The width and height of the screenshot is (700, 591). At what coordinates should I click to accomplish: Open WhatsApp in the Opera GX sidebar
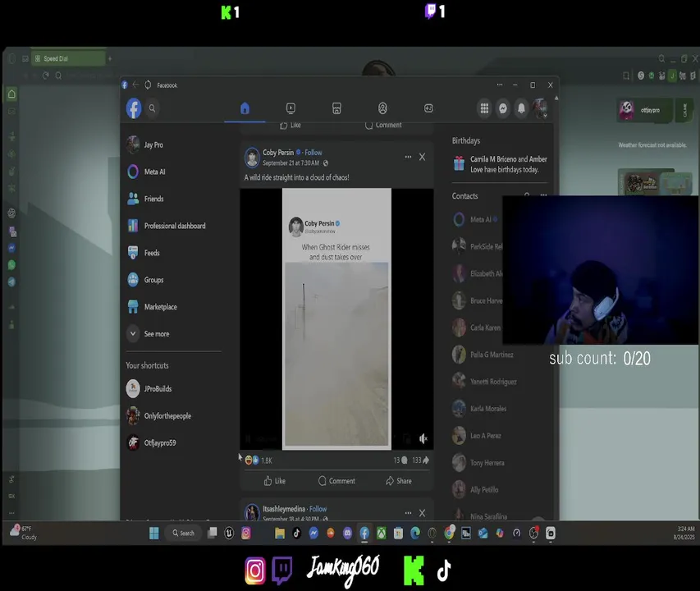click(x=11, y=265)
